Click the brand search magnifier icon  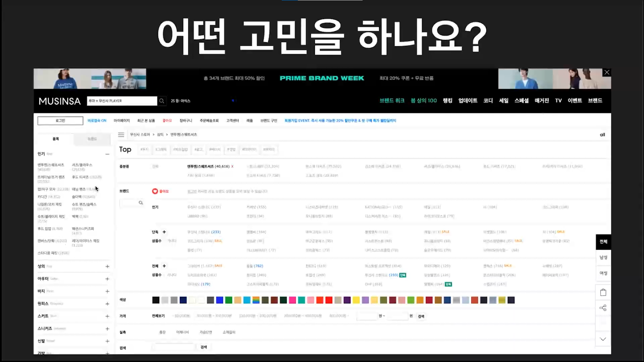[x=141, y=203]
